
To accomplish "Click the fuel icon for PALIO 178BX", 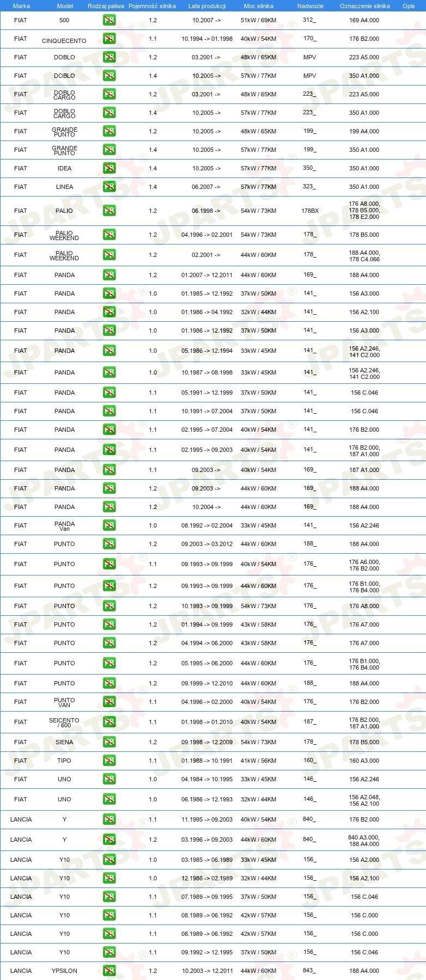I will click(109, 211).
